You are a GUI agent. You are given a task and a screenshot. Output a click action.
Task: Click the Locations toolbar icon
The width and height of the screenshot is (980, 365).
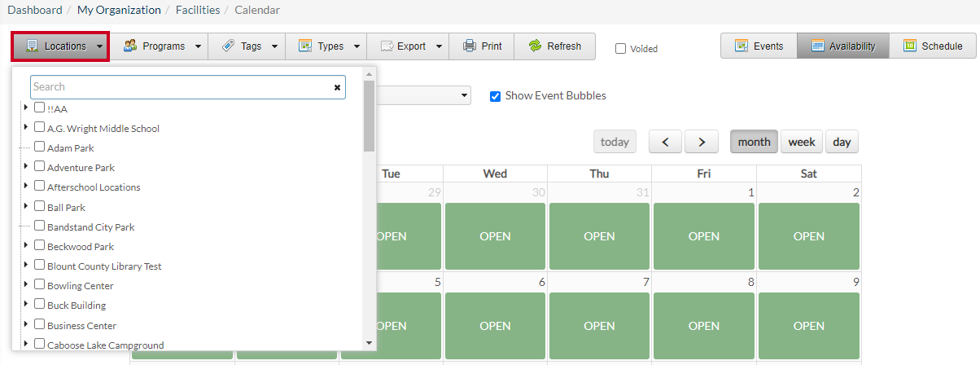33,46
